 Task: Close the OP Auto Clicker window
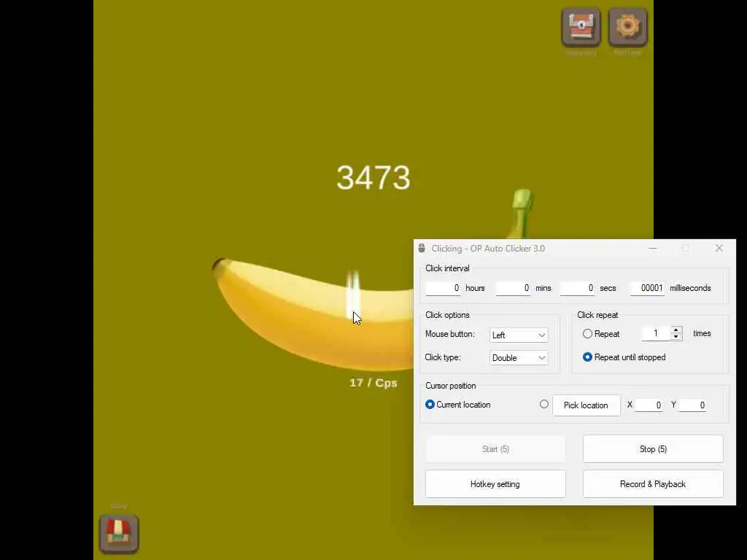coord(719,248)
